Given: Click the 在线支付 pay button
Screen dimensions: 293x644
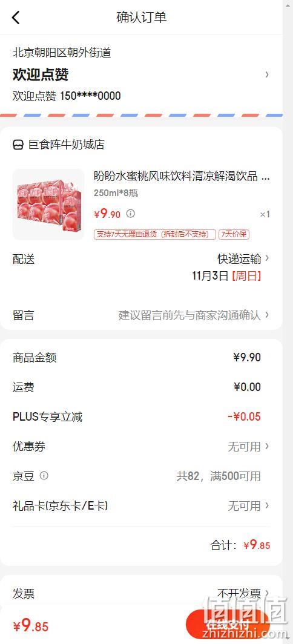Looking at the screenshot, I should [x=227, y=625].
